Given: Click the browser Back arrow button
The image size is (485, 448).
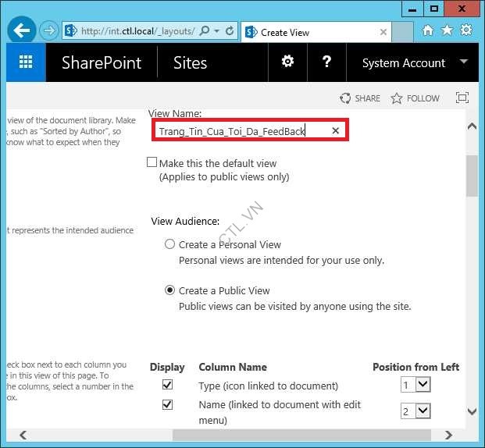Looking at the screenshot, I should click(22, 31).
